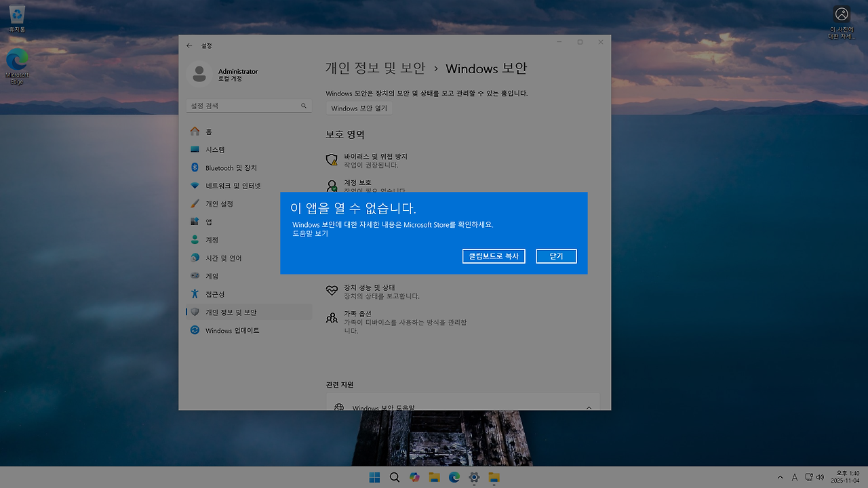Open Bluetooth 및 장치 in the sidebar
Viewport: 868px width, 488px height.
point(249,167)
